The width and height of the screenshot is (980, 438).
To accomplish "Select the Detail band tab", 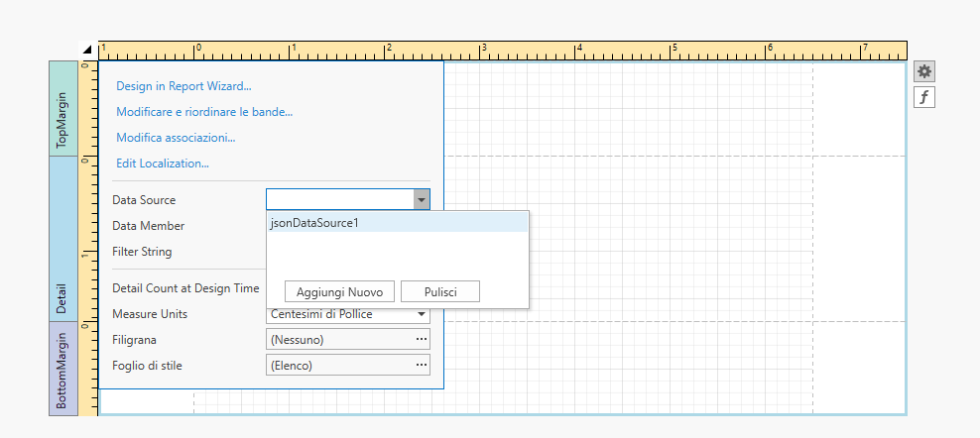I will [x=63, y=239].
